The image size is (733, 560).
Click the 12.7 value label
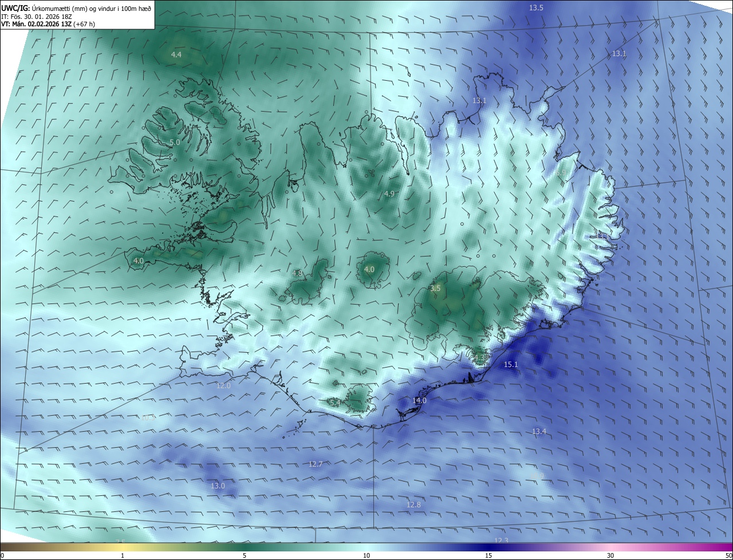point(316,464)
